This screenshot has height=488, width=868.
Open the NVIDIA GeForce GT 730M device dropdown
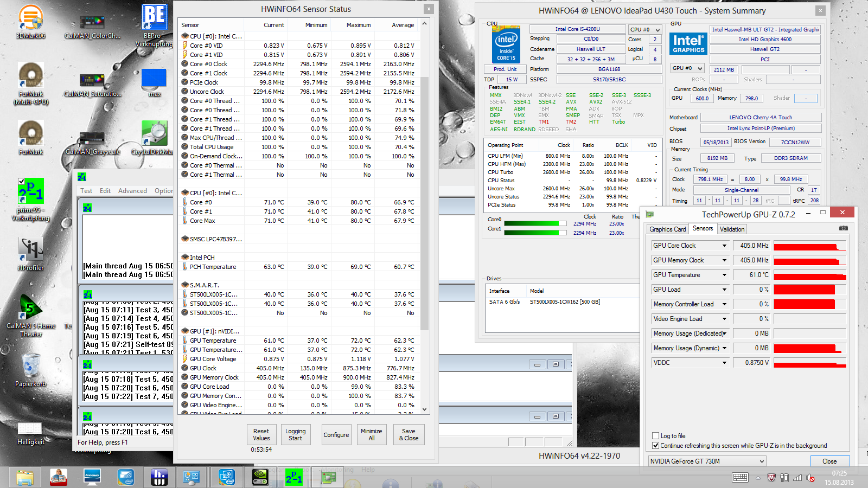click(762, 461)
